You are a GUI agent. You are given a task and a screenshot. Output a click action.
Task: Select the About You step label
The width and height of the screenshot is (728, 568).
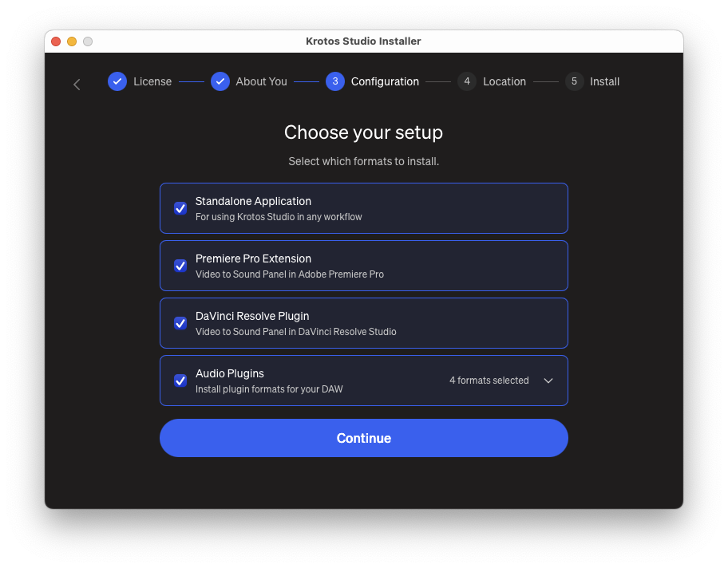click(x=261, y=81)
